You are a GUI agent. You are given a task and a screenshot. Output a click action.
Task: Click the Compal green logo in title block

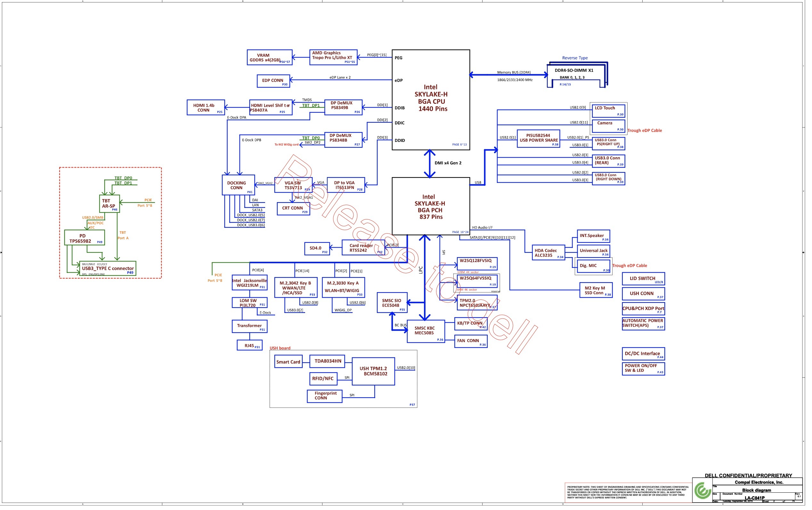click(x=702, y=491)
